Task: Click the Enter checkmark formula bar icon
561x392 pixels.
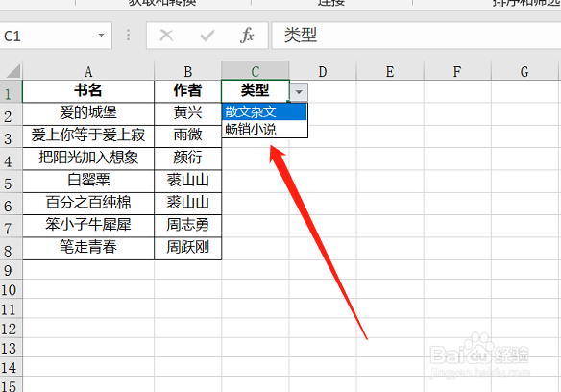Action: coord(207,36)
